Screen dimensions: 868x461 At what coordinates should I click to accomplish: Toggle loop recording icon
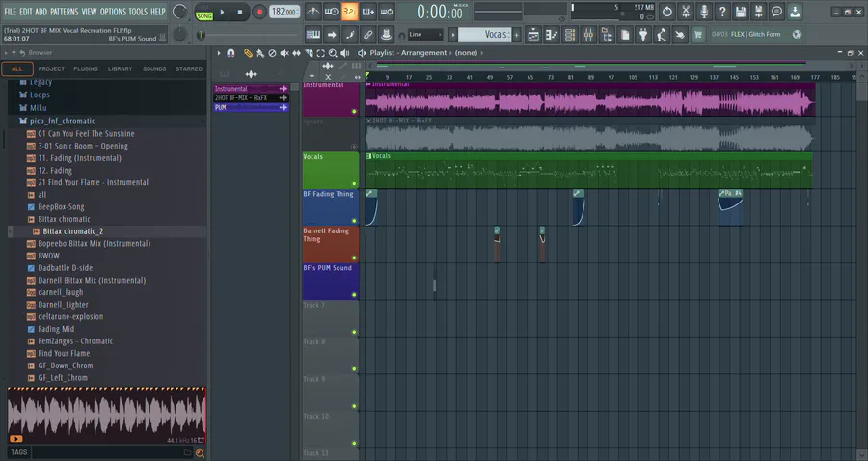[387, 12]
